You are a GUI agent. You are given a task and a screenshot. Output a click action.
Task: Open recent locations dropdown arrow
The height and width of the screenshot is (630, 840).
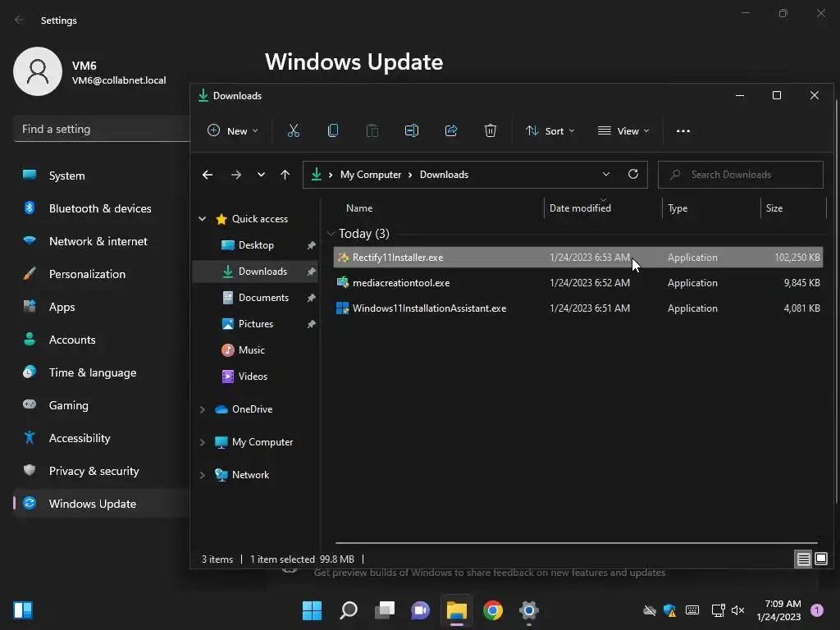click(261, 175)
